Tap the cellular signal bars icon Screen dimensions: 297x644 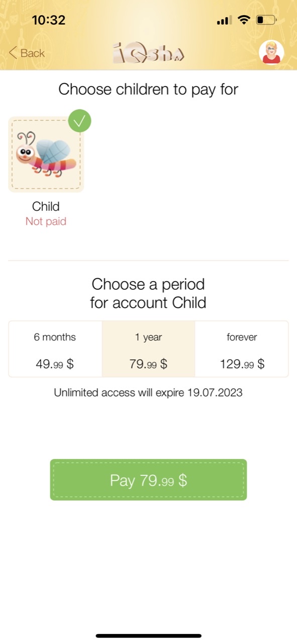[x=224, y=21]
